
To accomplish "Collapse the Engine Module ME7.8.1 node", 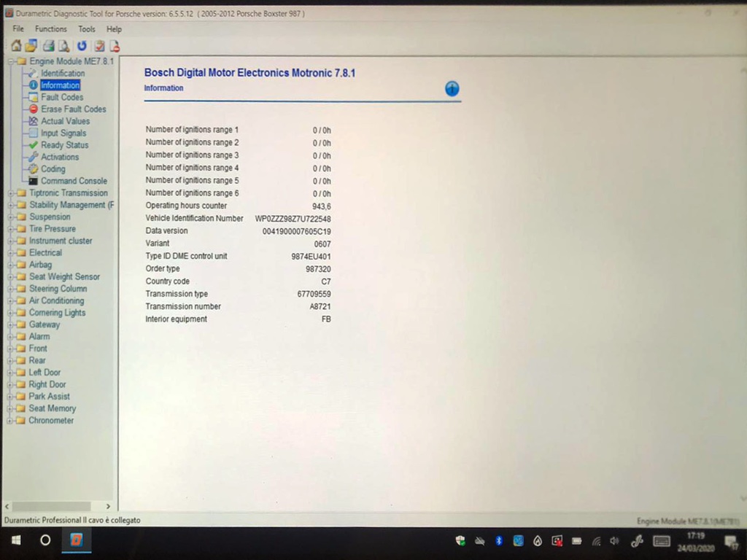I will (10, 61).
